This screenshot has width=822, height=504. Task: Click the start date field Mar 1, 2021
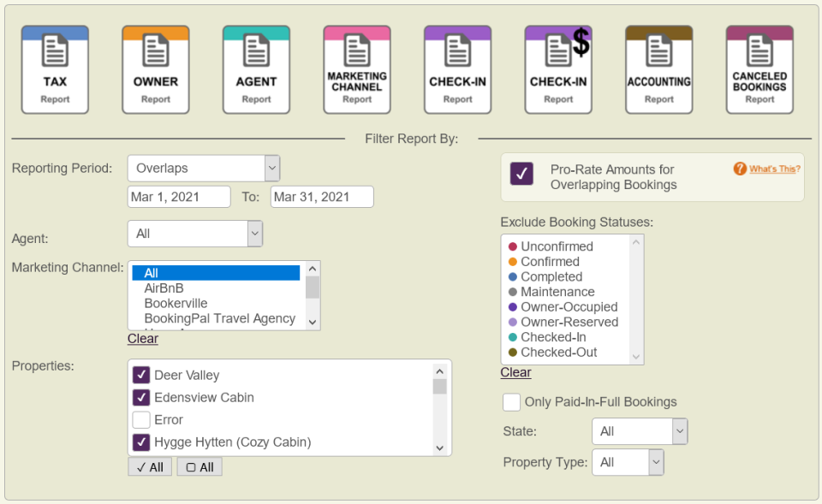(179, 197)
